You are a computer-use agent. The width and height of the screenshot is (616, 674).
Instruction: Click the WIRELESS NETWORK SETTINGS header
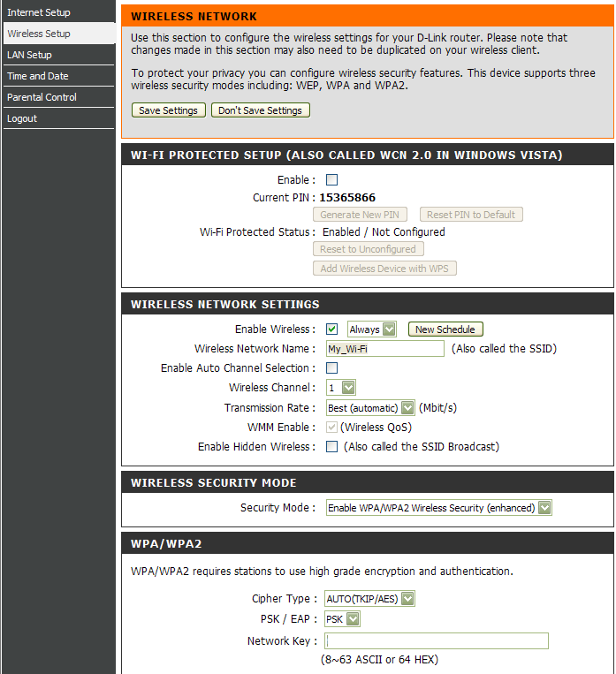tap(225, 305)
